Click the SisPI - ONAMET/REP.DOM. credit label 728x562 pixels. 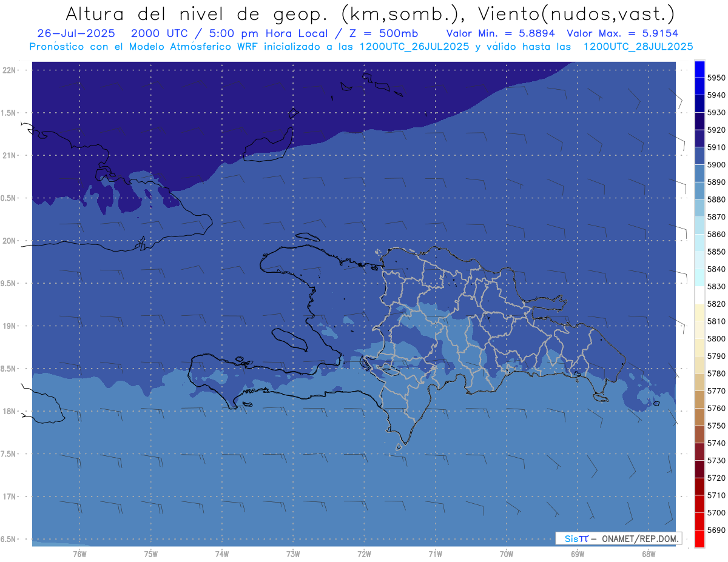pos(618,538)
